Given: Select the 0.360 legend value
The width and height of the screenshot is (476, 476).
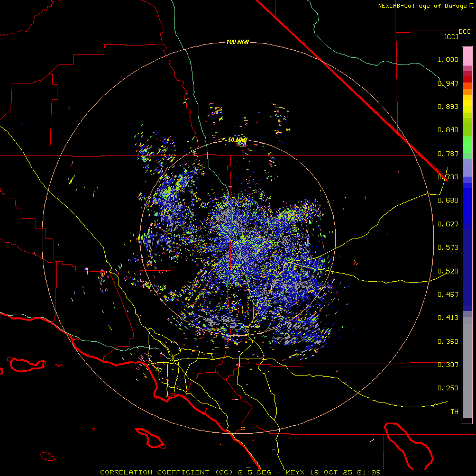Looking at the screenshot, I should (x=448, y=342).
